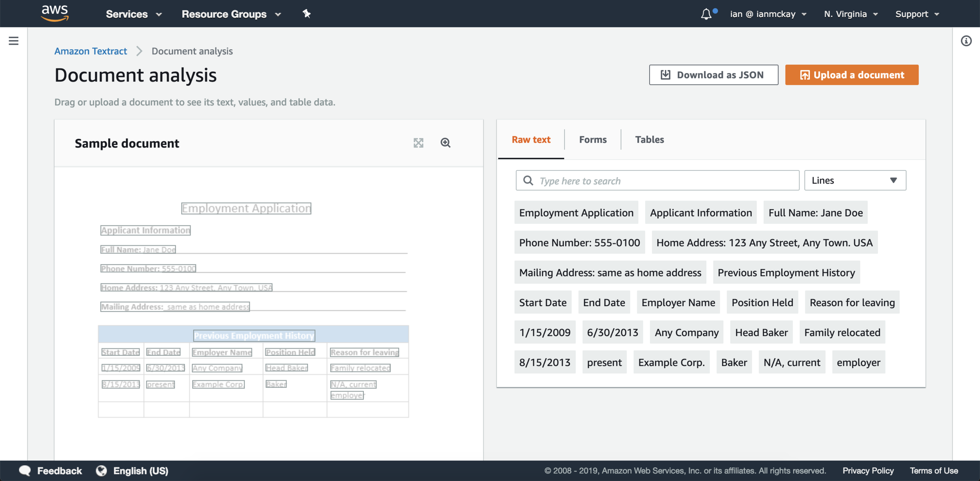Viewport: 980px width, 481px height.
Task: Select 'End Date' chip in results
Action: [x=604, y=302]
